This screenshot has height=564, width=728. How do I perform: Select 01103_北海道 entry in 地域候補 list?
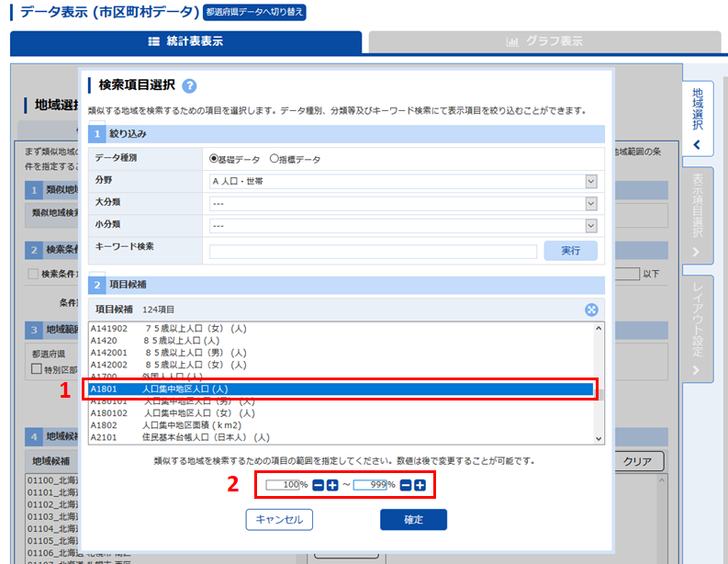pos(53,516)
